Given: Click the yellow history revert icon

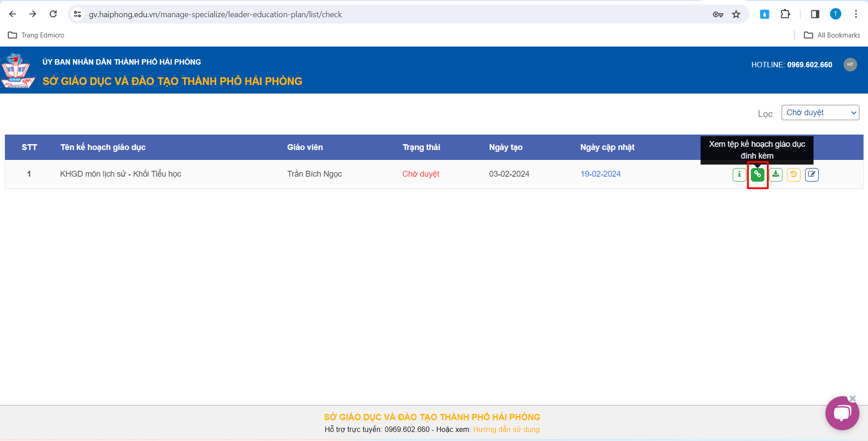Looking at the screenshot, I should 793,174.
